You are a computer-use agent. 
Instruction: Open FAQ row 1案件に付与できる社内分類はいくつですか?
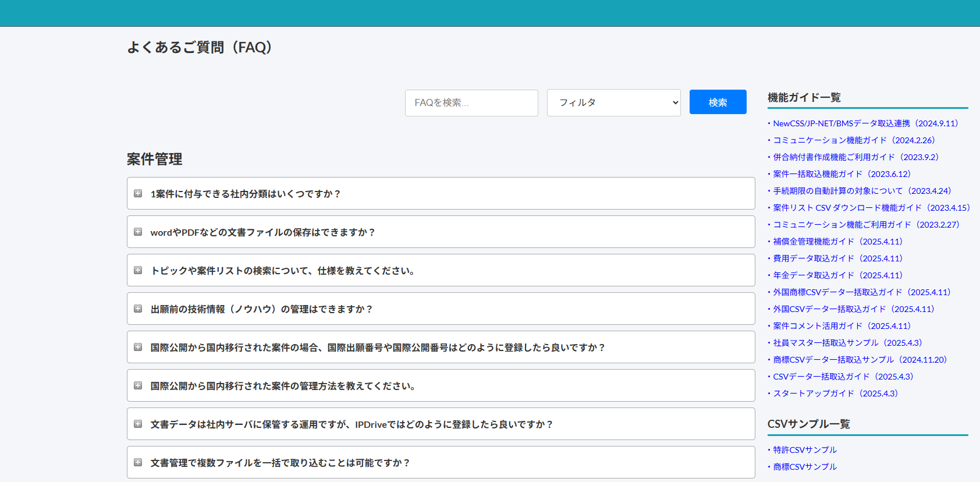(441, 193)
